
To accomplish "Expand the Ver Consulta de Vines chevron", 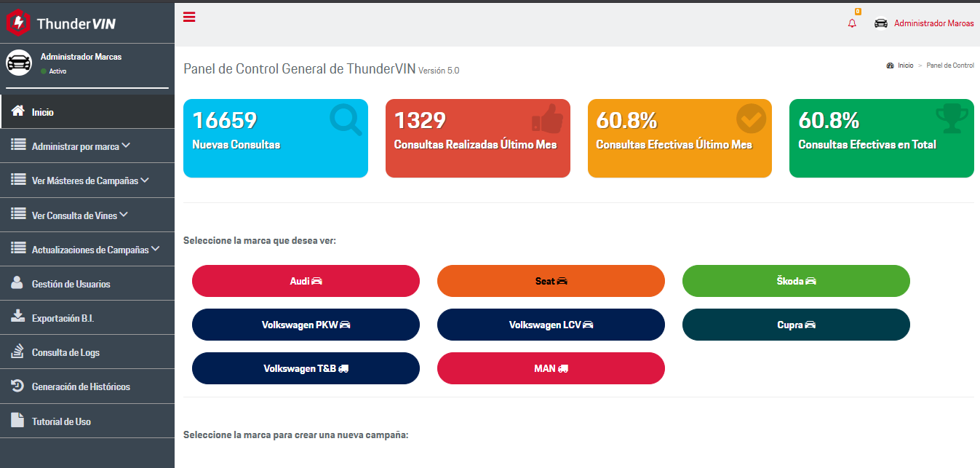I will coord(124,215).
